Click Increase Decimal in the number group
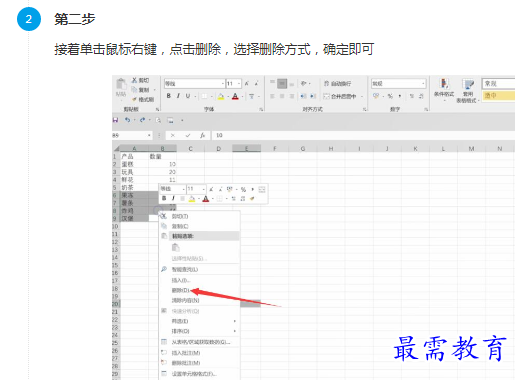This screenshot has height=380, width=515. pyautogui.click(x=412, y=96)
